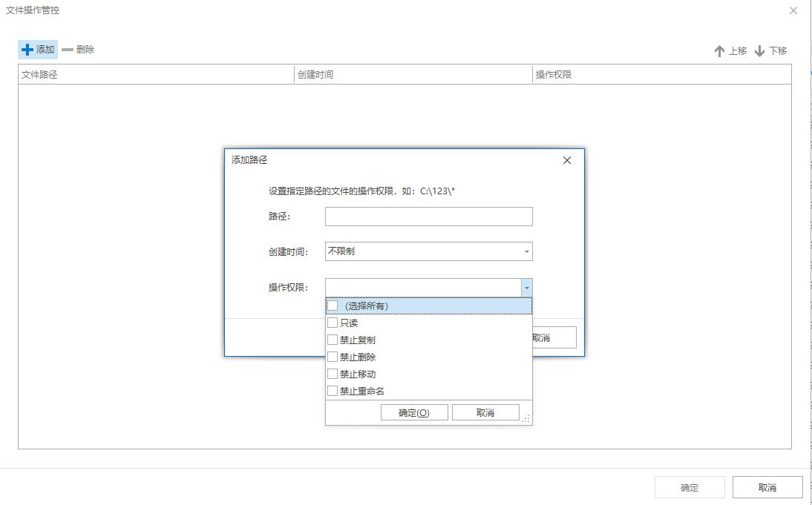The image size is (812, 505).
Task: Click 确定 at the bottom of the main window
Action: (x=690, y=487)
